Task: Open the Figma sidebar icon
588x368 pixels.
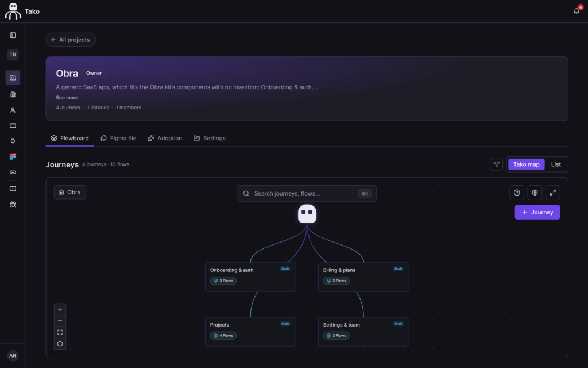Action: [x=13, y=156]
